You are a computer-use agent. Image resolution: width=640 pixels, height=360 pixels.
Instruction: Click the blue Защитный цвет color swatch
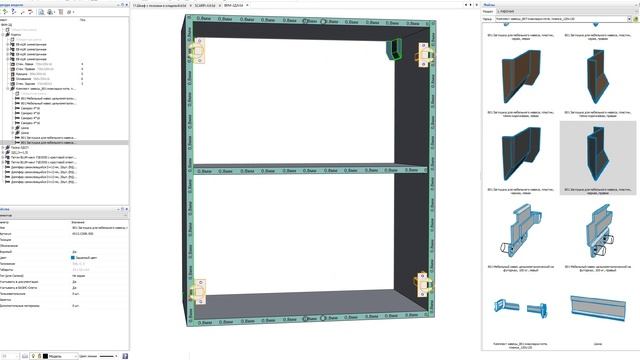(x=73, y=258)
